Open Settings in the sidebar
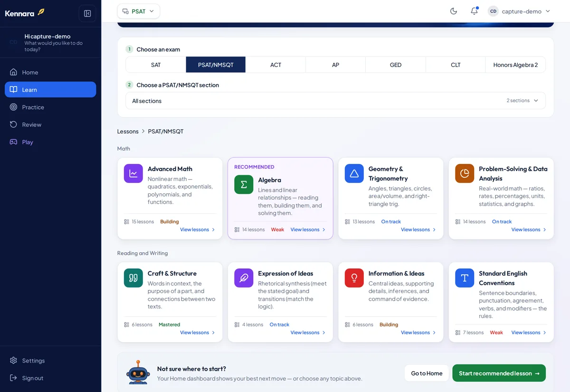Viewport: 570px width, 392px height. pos(50,361)
